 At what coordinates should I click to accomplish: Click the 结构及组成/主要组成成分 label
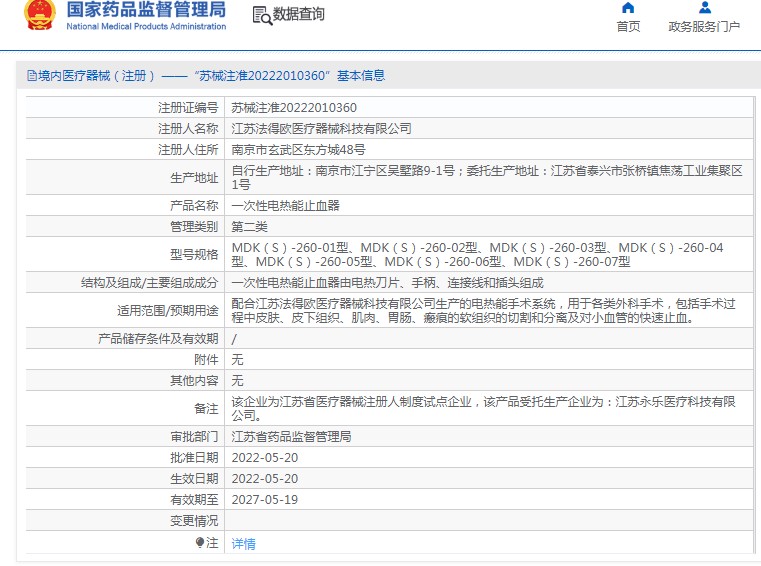point(149,283)
